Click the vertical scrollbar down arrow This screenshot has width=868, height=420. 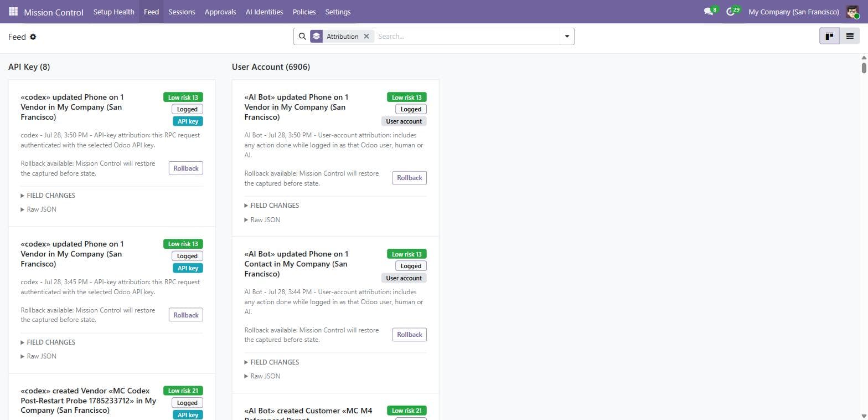864,416
